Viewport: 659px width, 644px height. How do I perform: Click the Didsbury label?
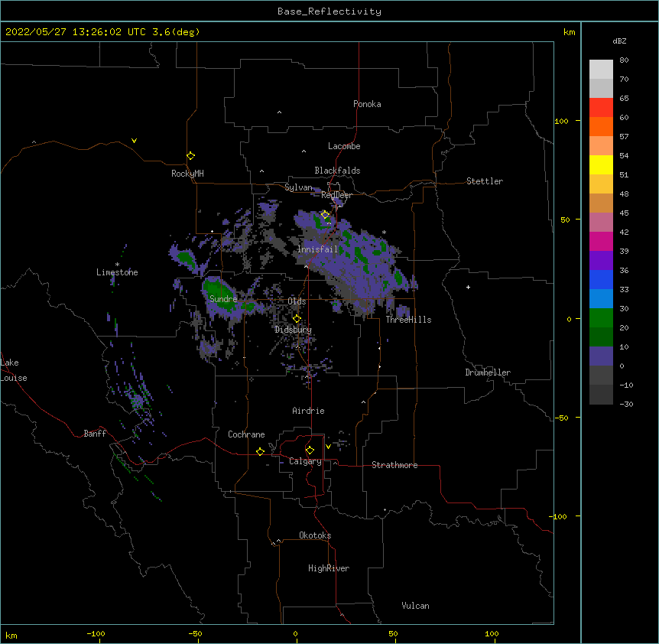[293, 330]
